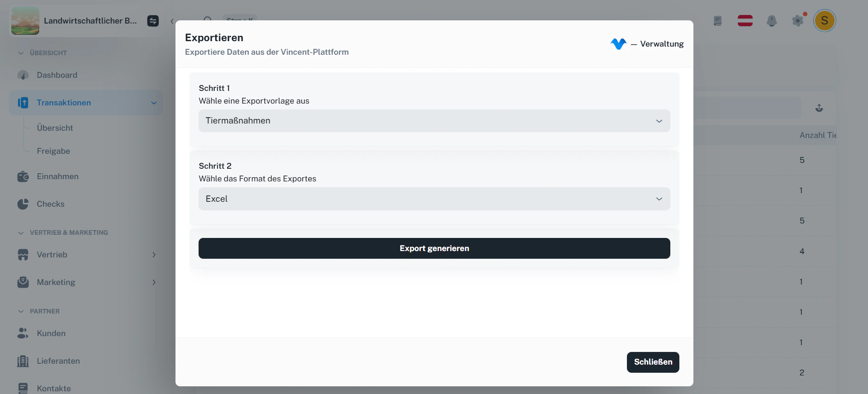Select Freigabe under Transaktionen

(53, 151)
